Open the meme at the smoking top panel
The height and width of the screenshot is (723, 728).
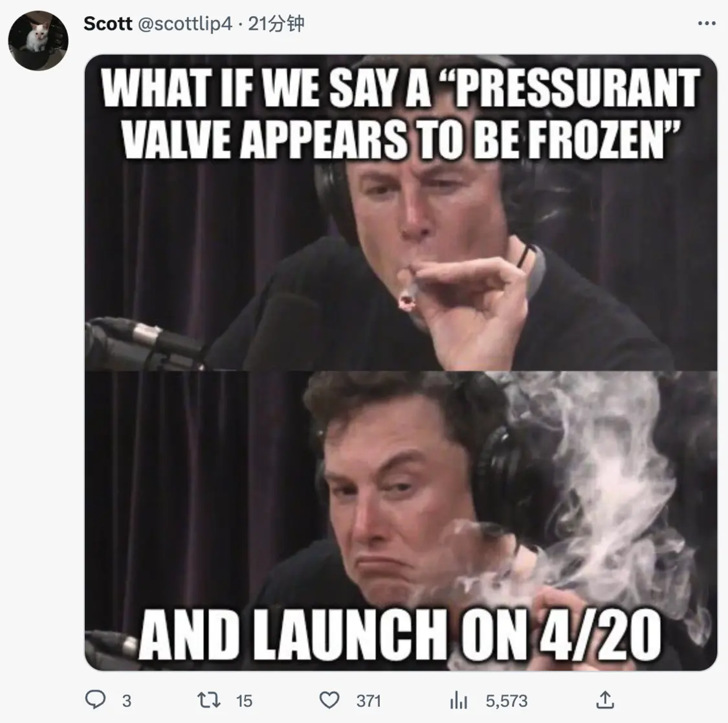pyautogui.click(x=401, y=213)
